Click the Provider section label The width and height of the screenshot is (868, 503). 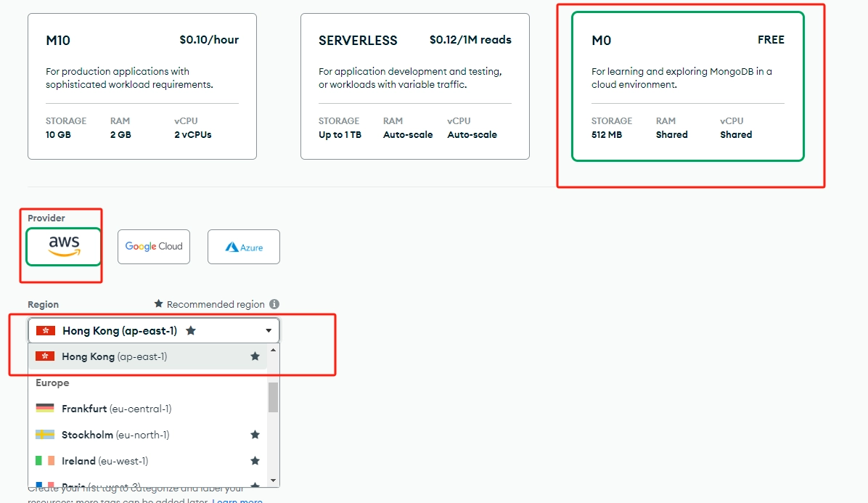46,218
